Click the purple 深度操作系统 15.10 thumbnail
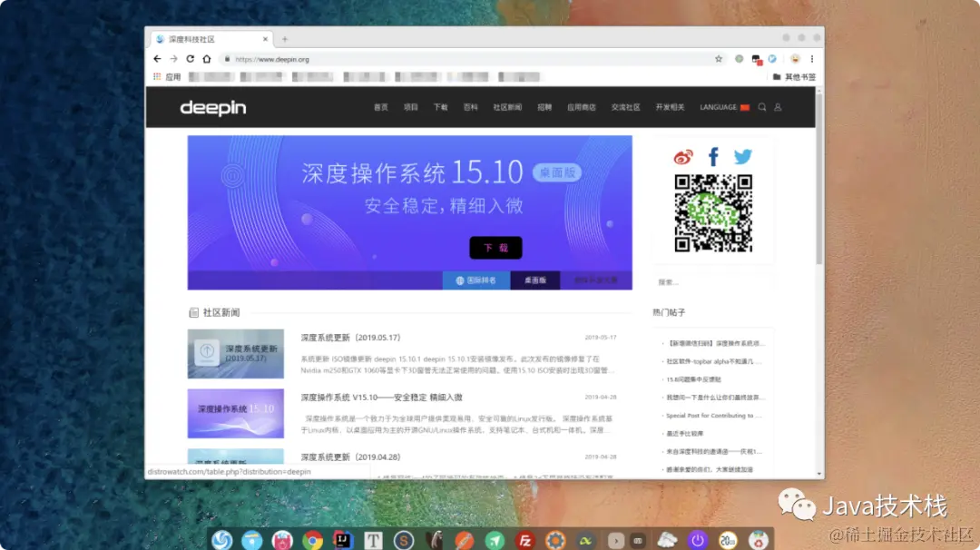 click(x=236, y=413)
